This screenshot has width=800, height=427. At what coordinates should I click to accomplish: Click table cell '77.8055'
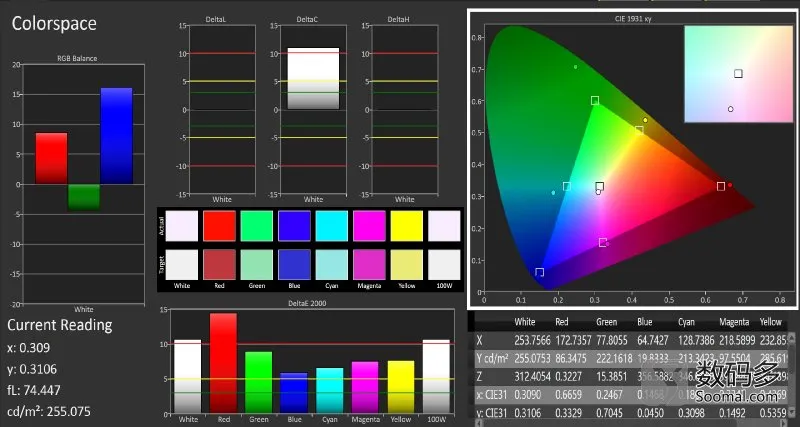[x=611, y=340]
